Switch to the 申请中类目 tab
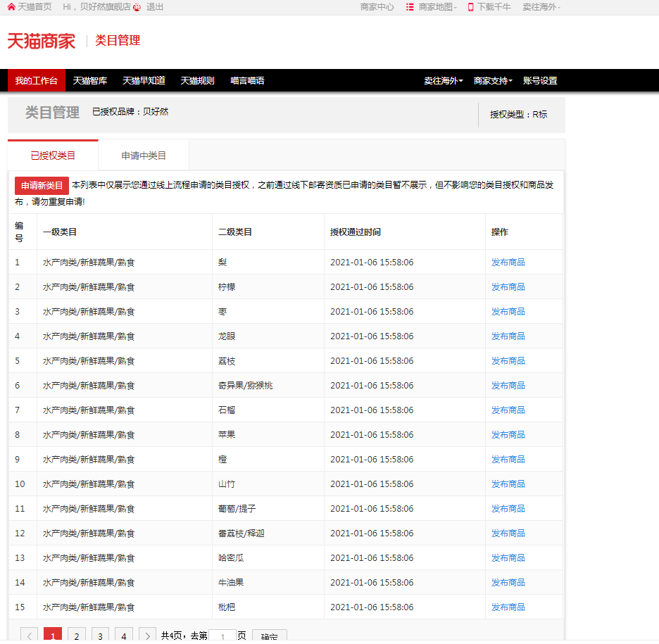Viewport: 659px width, 644px height. (144, 156)
